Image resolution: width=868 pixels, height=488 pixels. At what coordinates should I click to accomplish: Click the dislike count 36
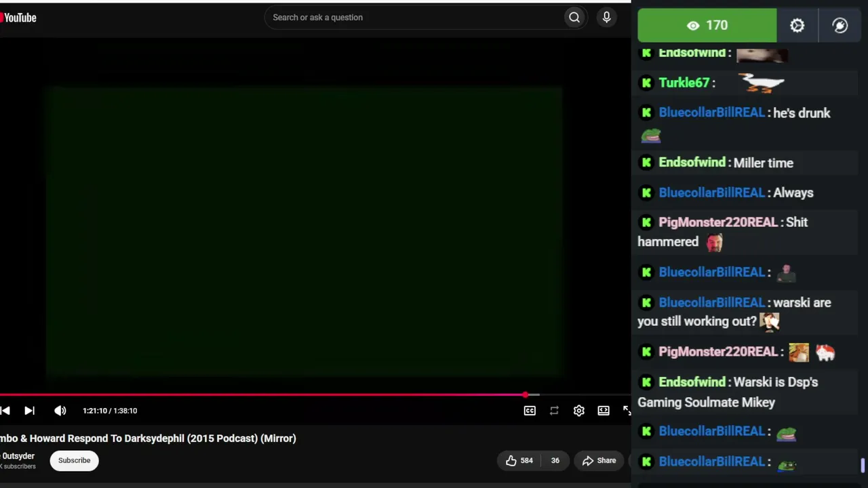coord(555,461)
